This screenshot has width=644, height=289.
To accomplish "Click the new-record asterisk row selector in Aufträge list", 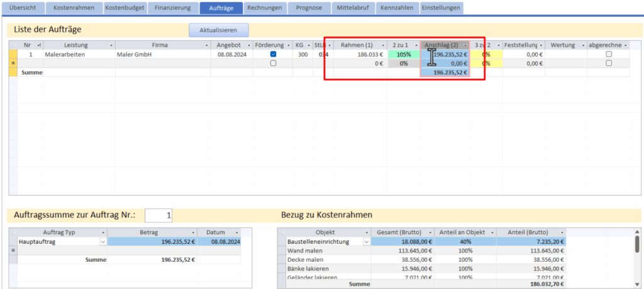I will pos(13,64).
